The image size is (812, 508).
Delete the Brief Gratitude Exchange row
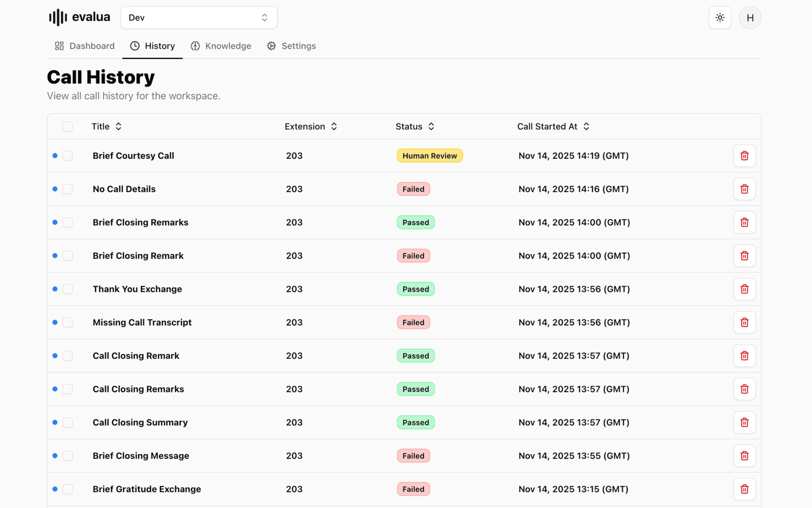[744, 489]
